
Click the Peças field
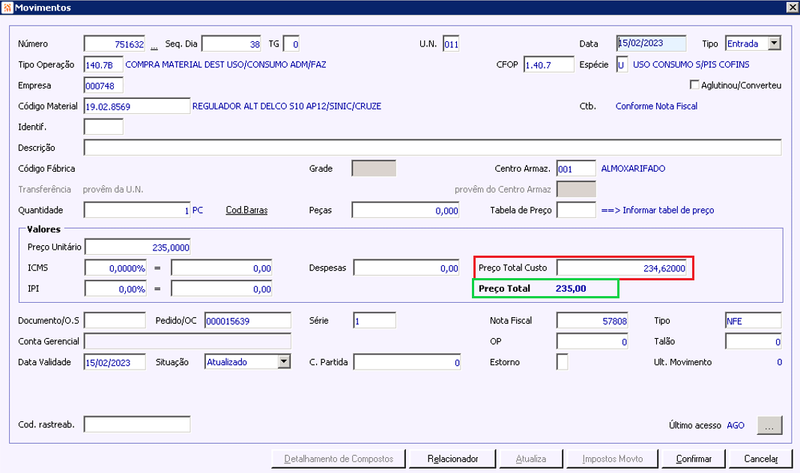tap(406, 210)
